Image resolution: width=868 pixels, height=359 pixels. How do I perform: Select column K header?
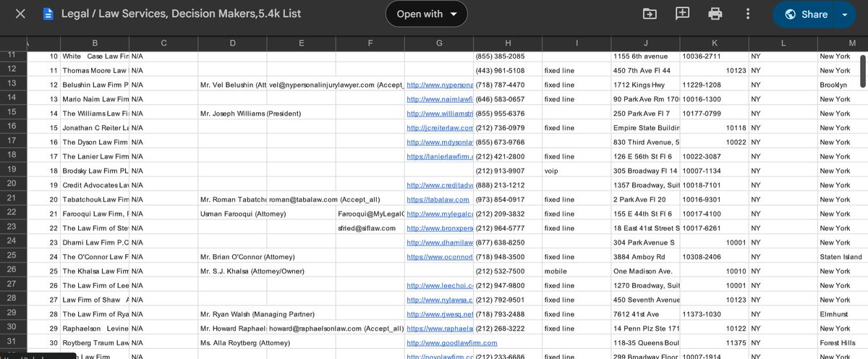pos(714,43)
